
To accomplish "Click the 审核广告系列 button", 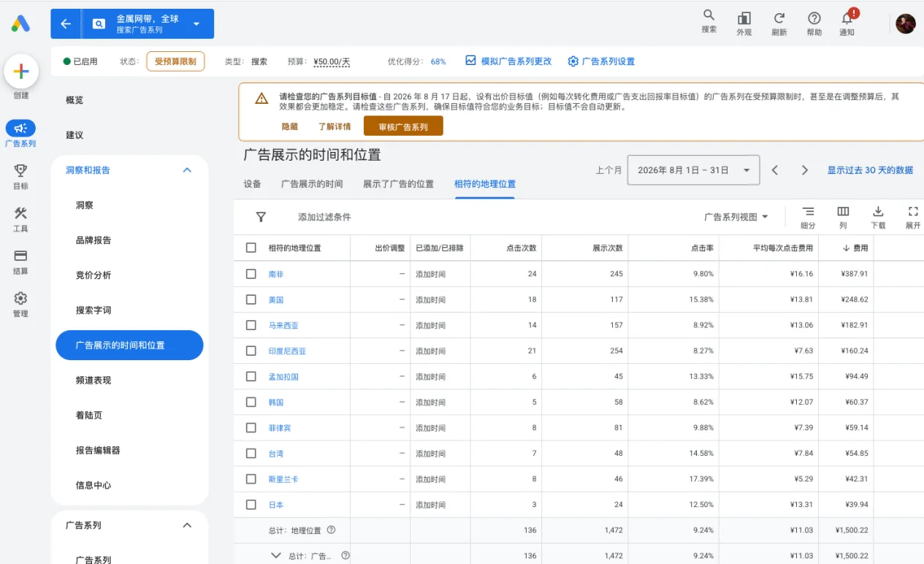I will [x=403, y=126].
